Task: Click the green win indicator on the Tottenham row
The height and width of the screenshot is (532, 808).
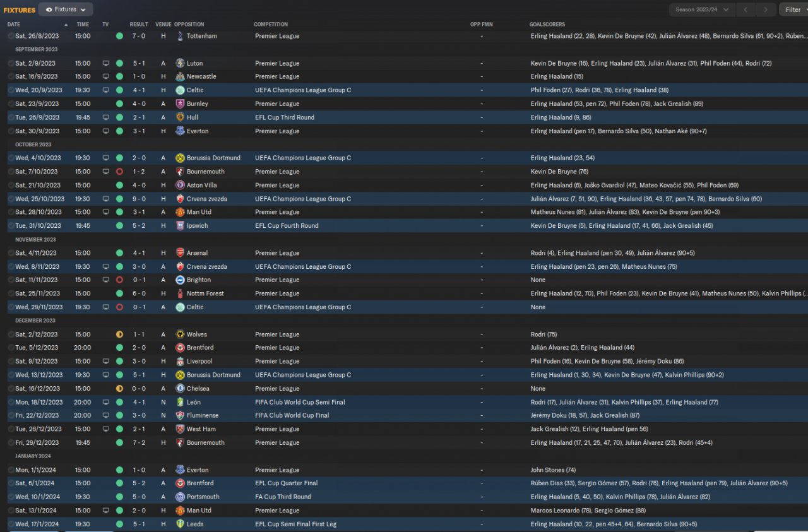Action: pyautogui.click(x=119, y=36)
